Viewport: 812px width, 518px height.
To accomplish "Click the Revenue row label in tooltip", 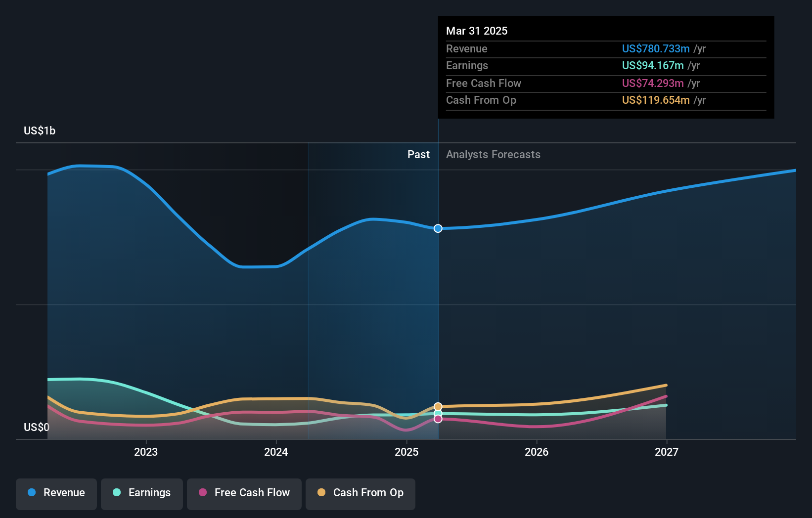I will coord(466,48).
